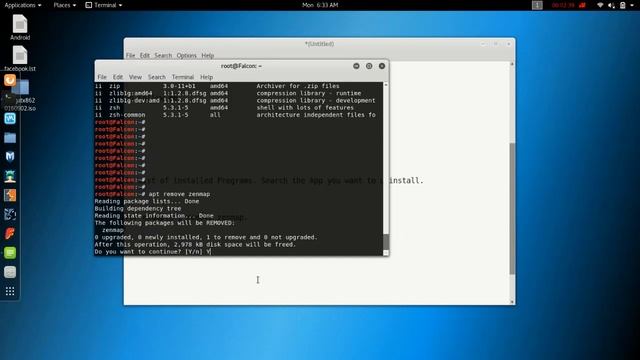Maximize the root@Falcon terminal window

[369, 66]
